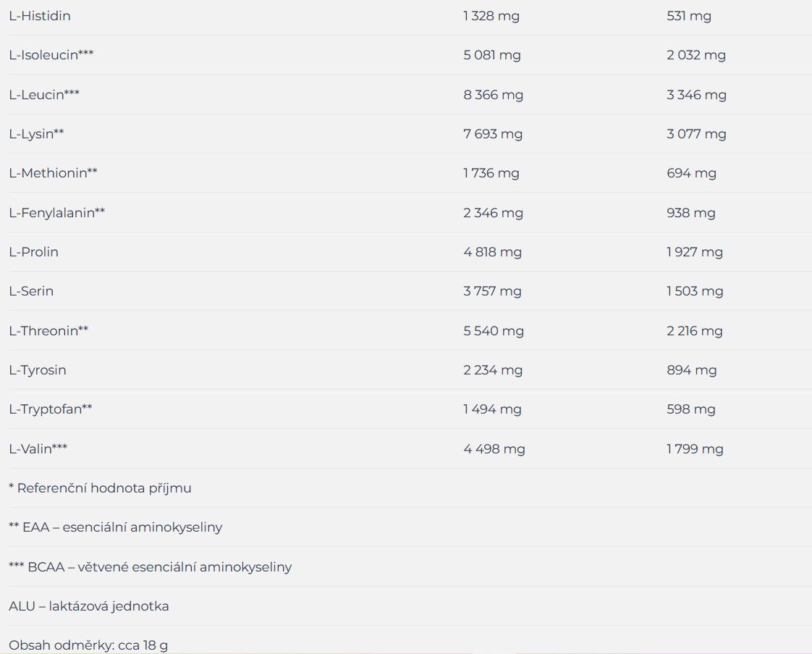Click the 2 216 mg L-Threonin value
The height and width of the screenshot is (654, 812).
click(695, 331)
